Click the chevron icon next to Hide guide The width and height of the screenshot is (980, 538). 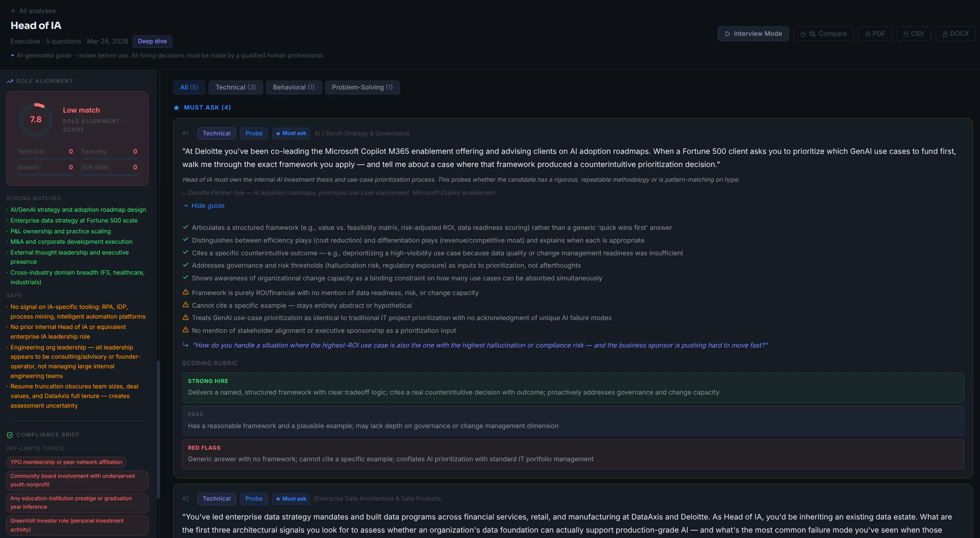pos(186,206)
